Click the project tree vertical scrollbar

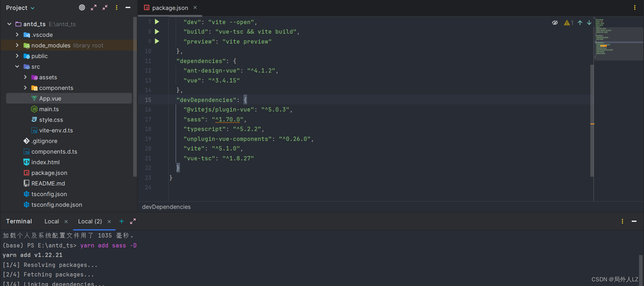tap(135, 97)
